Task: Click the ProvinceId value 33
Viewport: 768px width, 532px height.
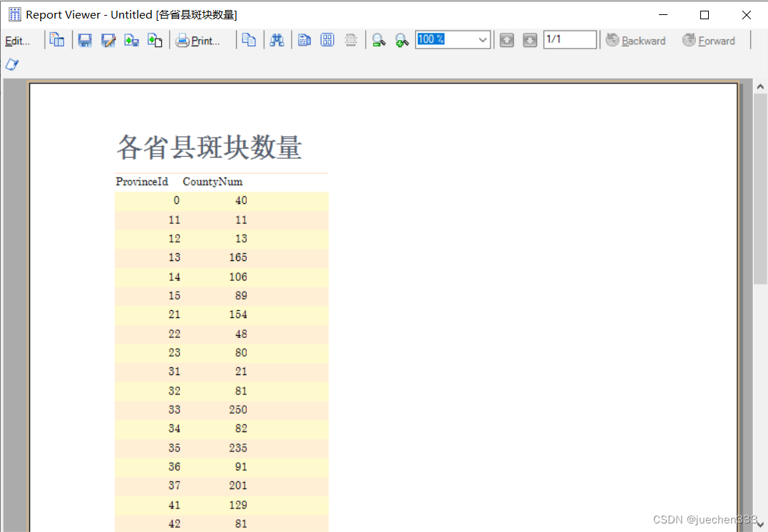Action: pyautogui.click(x=175, y=409)
